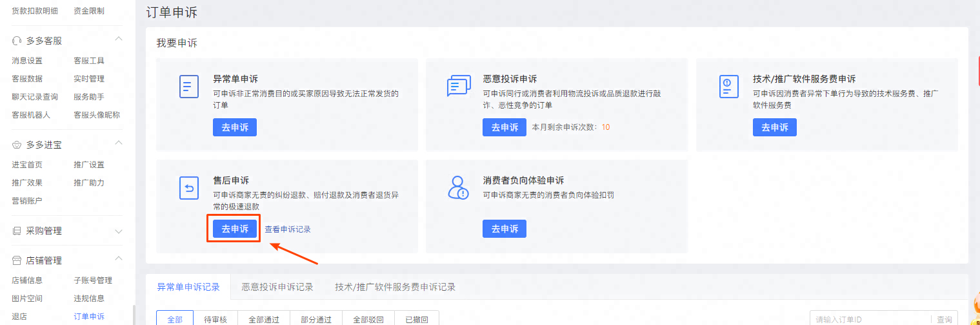This screenshot has height=325, width=980.
Task: Open 客服头像昵称 in sidebar
Action: (x=97, y=115)
